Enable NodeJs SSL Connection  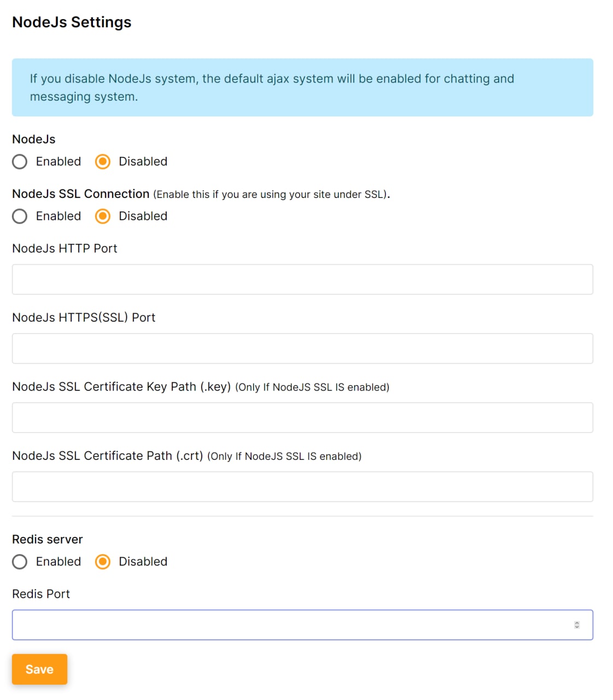tap(20, 217)
